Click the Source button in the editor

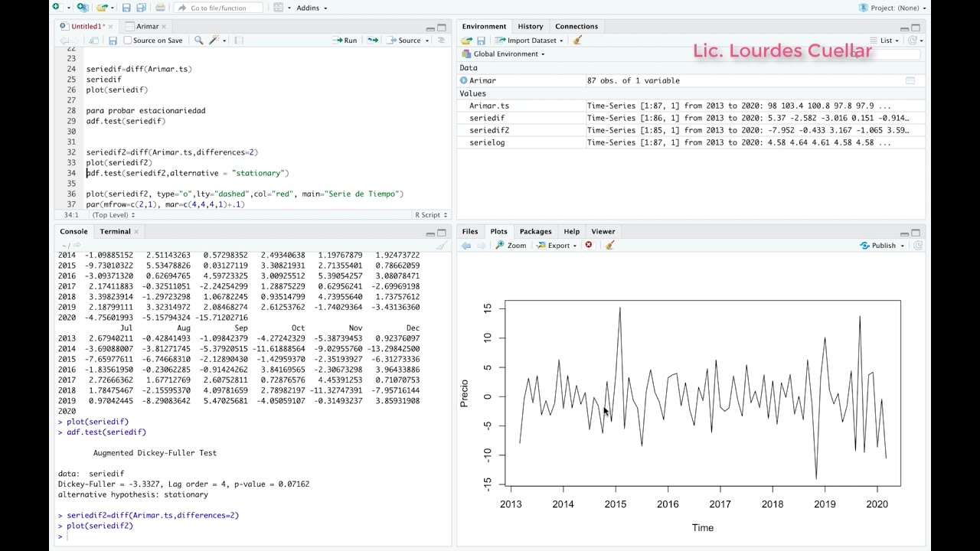[404, 41]
